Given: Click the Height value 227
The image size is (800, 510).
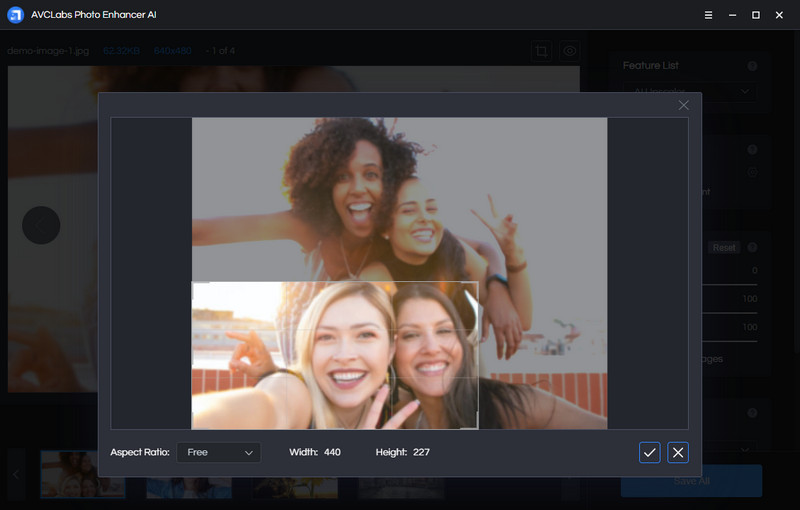Looking at the screenshot, I should pyautogui.click(x=421, y=452).
